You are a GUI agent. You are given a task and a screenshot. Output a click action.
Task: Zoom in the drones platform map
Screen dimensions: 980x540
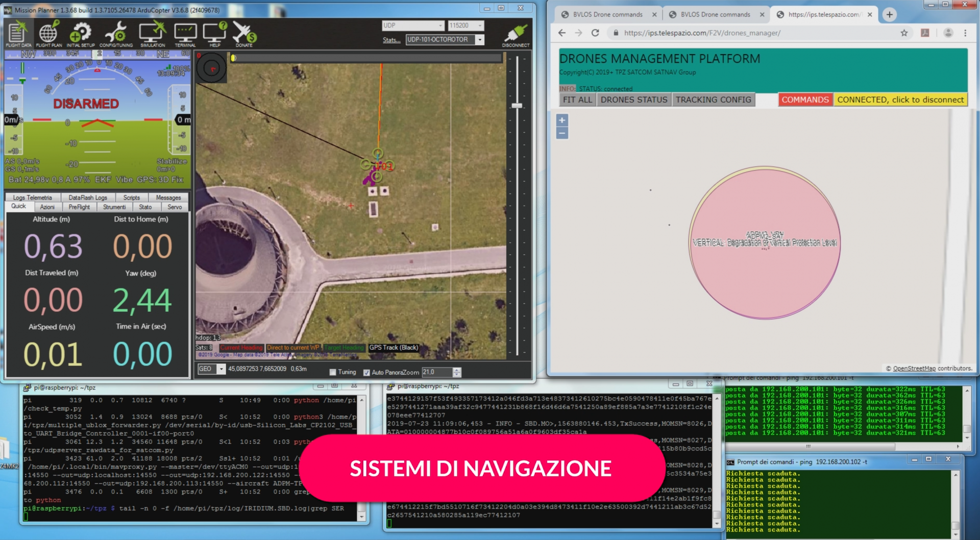[562, 120]
